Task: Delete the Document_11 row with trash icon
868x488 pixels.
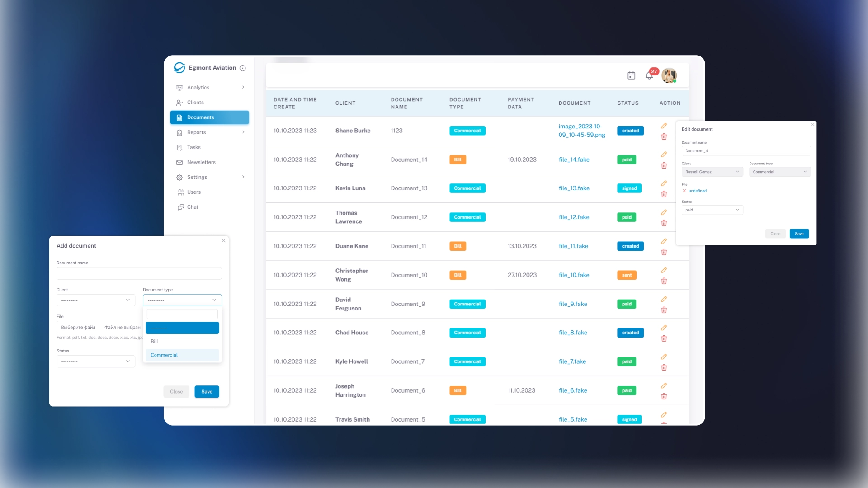Action: (664, 252)
